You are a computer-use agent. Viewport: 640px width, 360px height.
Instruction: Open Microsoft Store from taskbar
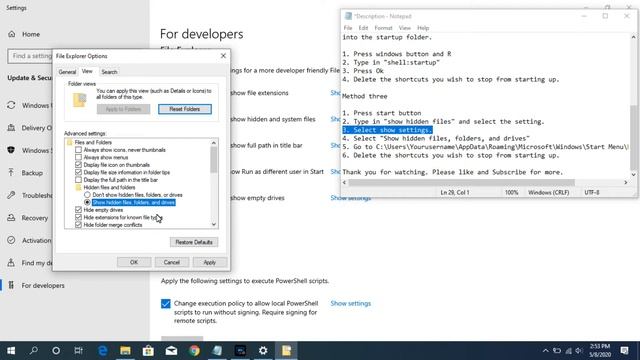pos(148,351)
